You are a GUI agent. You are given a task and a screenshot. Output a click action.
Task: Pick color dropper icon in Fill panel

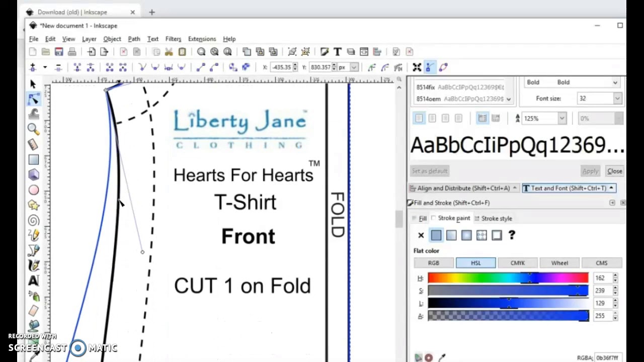click(442, 357)
